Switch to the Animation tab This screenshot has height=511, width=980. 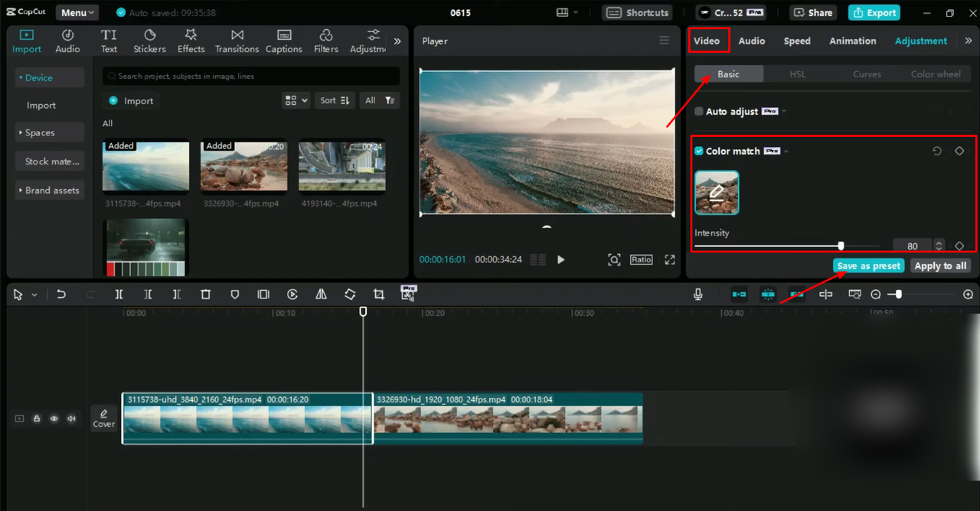pos(853,41)
